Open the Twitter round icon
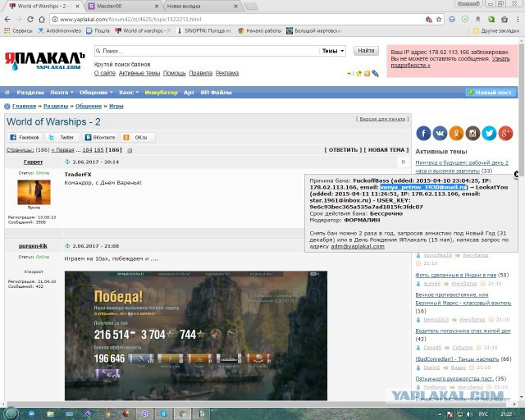The image size is (525, 420). click(x=489, y=134)
